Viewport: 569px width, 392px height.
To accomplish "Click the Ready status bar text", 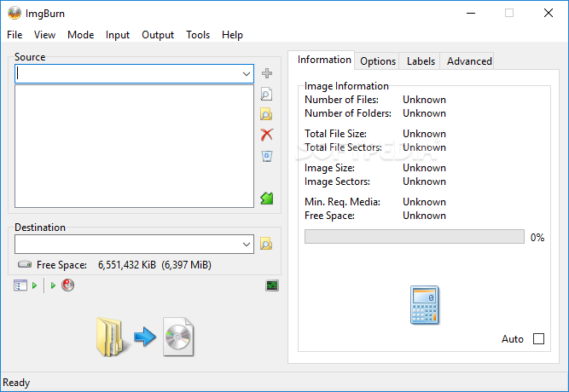I will pyautogui.click(x=16, y=383).
